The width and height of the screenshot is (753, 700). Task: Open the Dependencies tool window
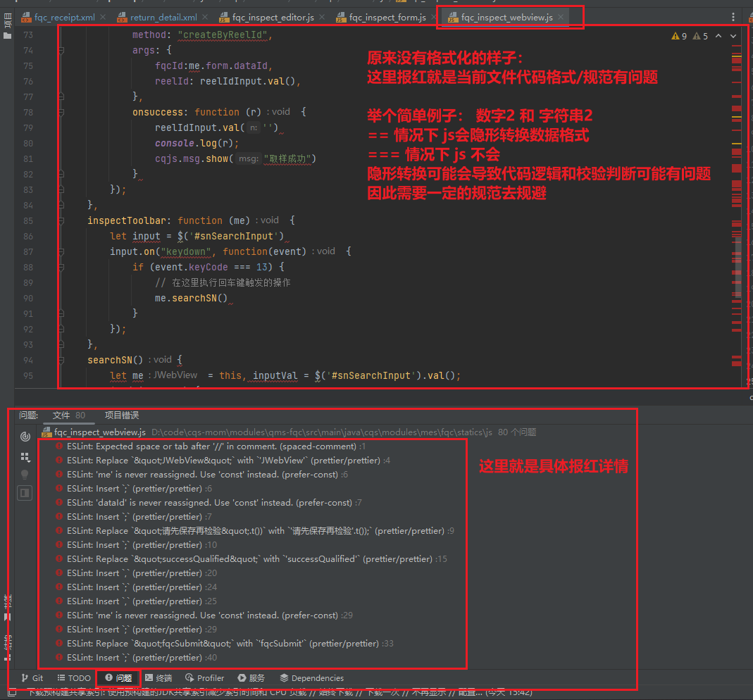311,678
